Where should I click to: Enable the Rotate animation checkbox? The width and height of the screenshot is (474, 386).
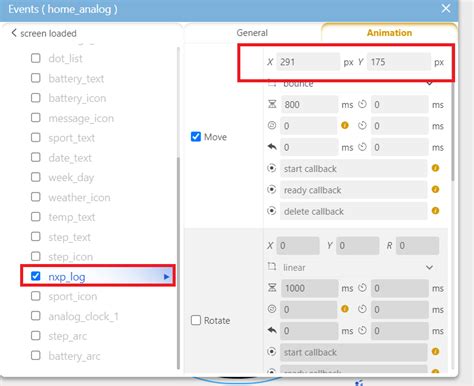coord(196,320)
